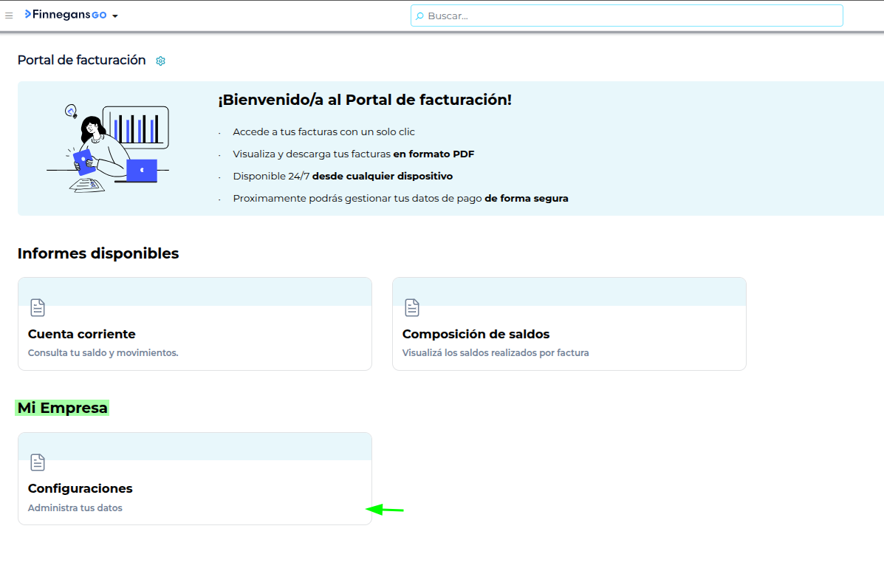
Task: Click 'Consulta tu saldo y movimientos' description
Action: tap(103, 353)
